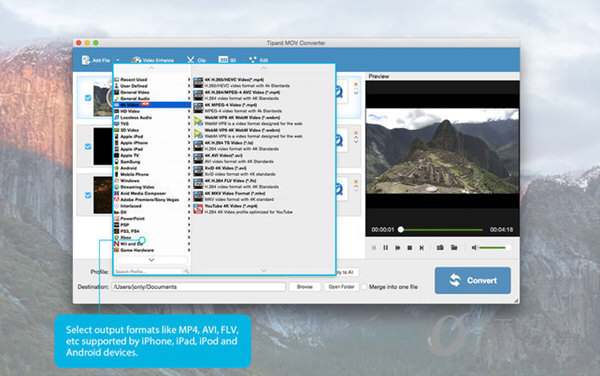Select the User Defined category
This screenshot has height=376, width=600.
coord(152,86)
